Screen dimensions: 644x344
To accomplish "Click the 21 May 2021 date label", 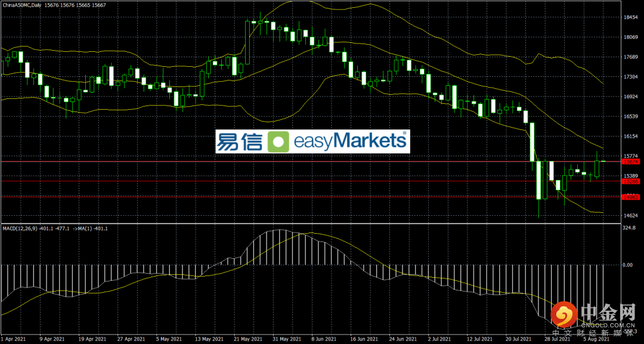I will pyautogui.click(x=248, y=339).
